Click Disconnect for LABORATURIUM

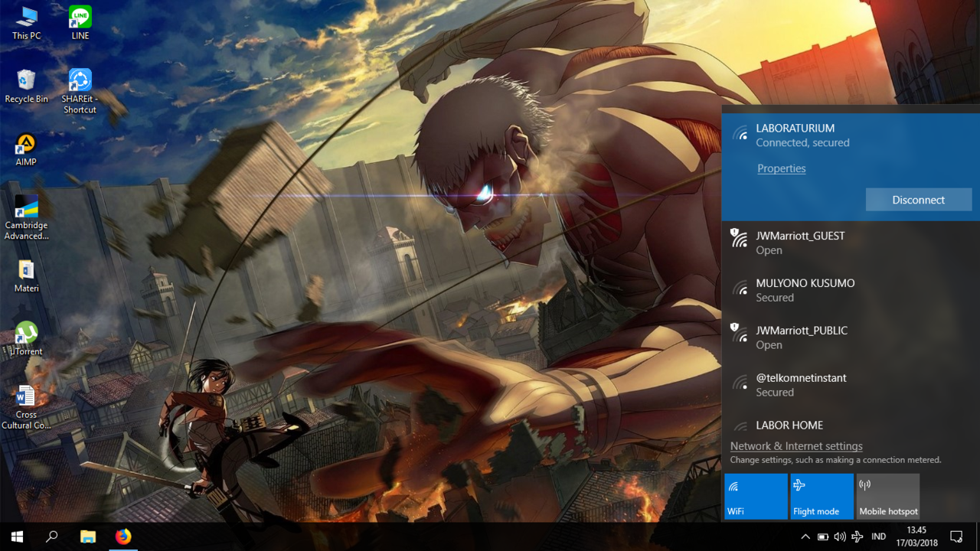(919, 200)
